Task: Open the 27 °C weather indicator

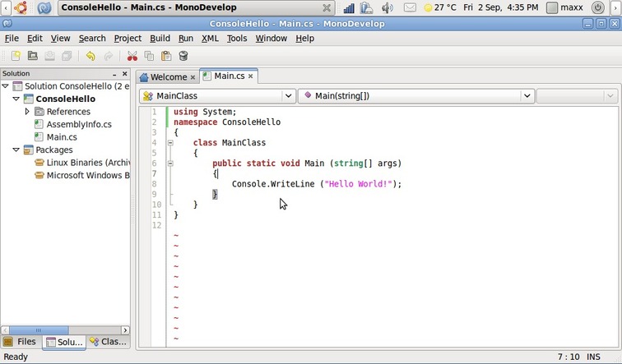Action: (x=440, y=7)
